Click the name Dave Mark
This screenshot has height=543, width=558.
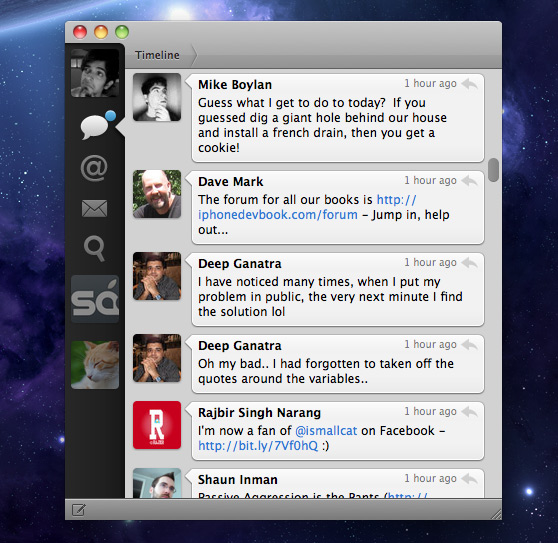coord(231,181)
